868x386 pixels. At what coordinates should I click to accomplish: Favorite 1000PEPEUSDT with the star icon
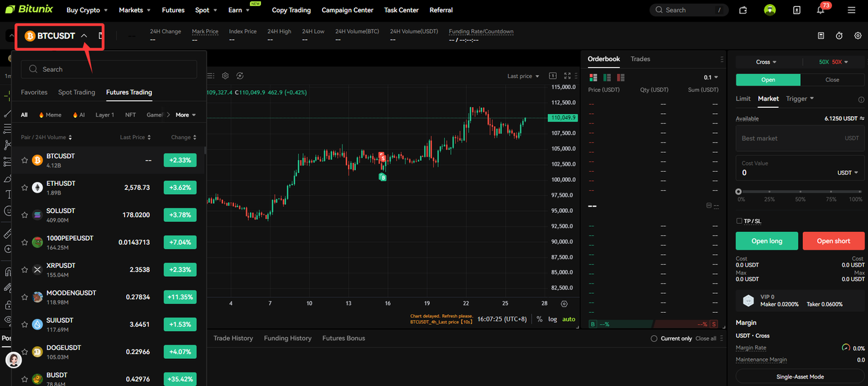click(24, 242)
